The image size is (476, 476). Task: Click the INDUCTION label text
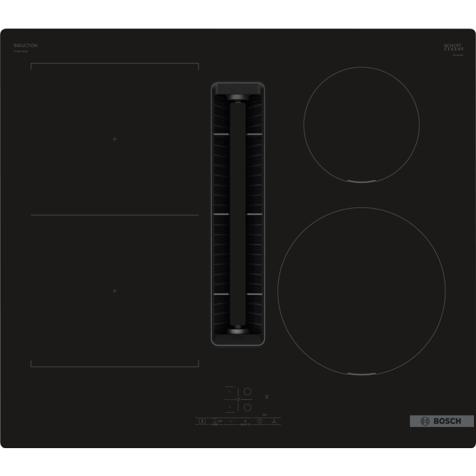tap(25, 46)
